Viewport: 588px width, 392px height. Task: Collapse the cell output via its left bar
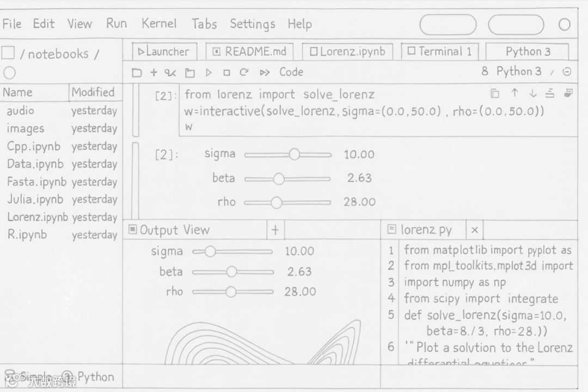click(136, 181)
